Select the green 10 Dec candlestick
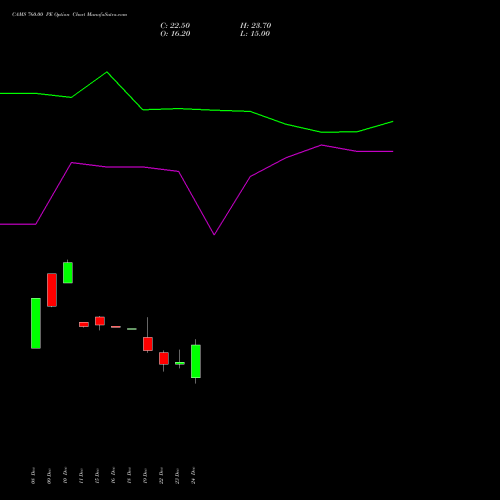The width and height of the screenshot is (500, 500). pyautogui.click(x=68, y=273)
